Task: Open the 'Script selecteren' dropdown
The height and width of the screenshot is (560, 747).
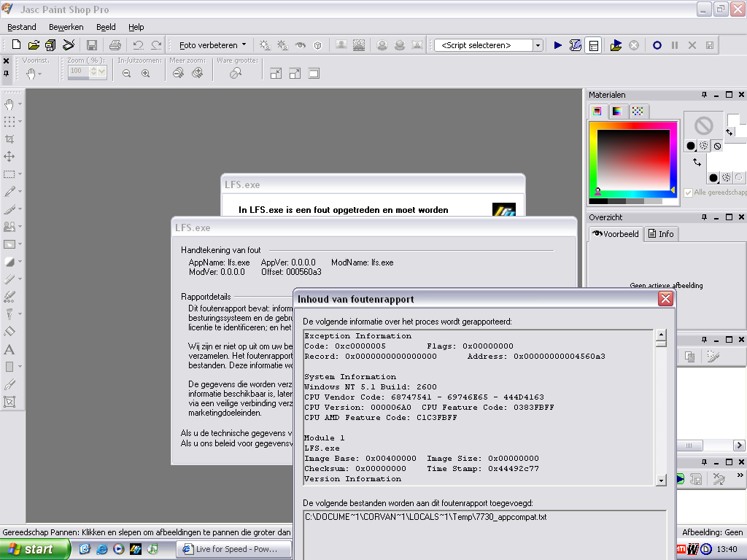Action: [x=538, y=45]
